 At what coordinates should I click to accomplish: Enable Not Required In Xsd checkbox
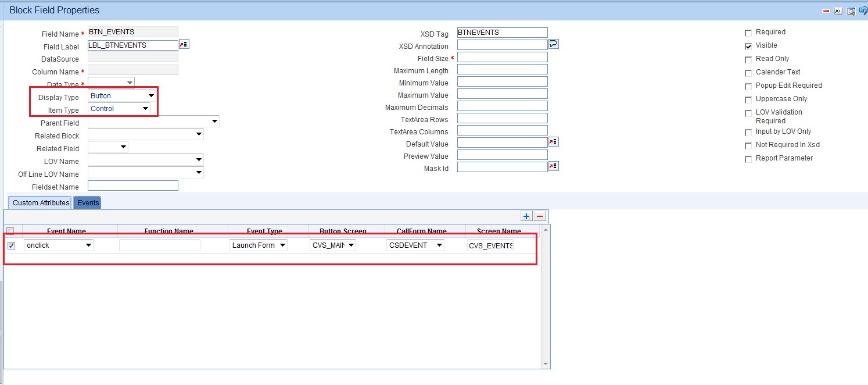(748, 145)
